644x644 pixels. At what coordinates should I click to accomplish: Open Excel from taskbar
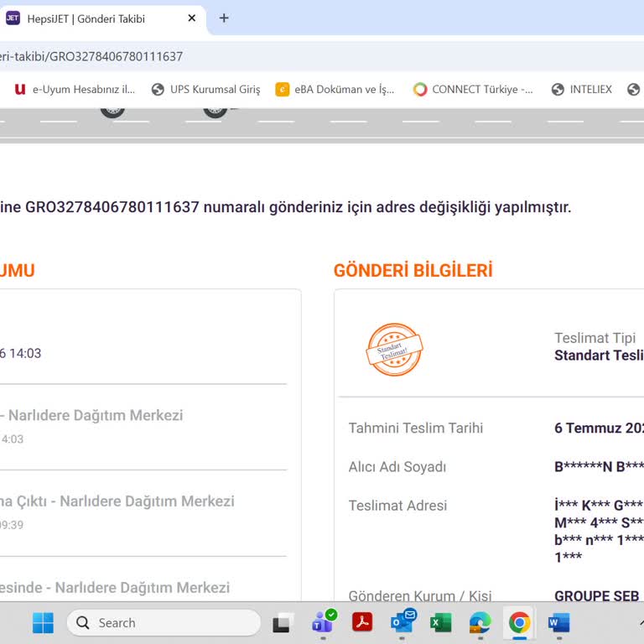pos(441,623)
